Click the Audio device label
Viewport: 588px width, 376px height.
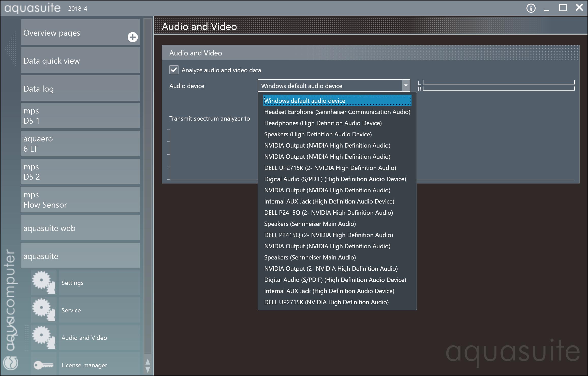[187, 86]
